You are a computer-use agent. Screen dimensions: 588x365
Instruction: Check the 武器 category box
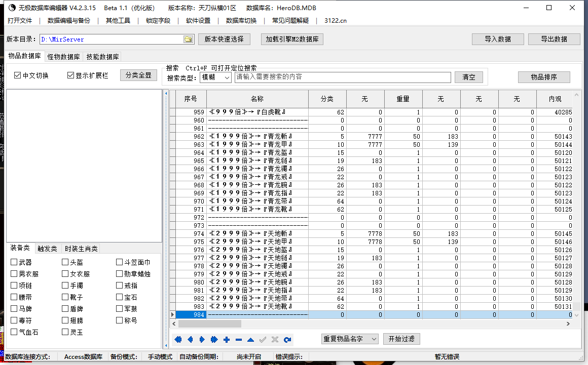click(x=14, y=262)
